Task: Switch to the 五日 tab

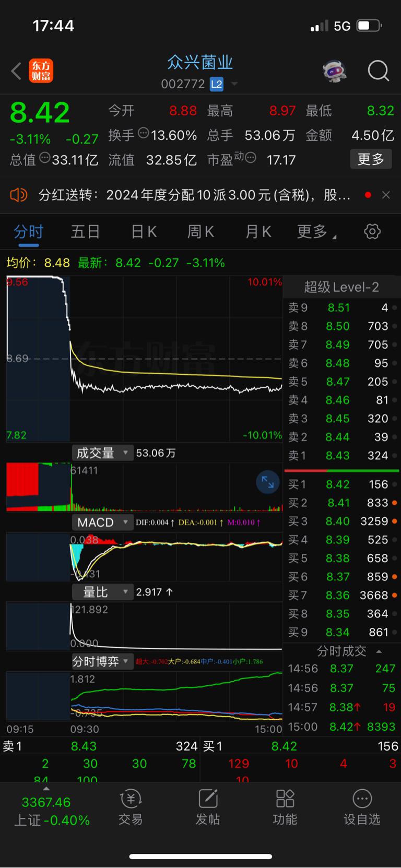Action: [85, 232]
